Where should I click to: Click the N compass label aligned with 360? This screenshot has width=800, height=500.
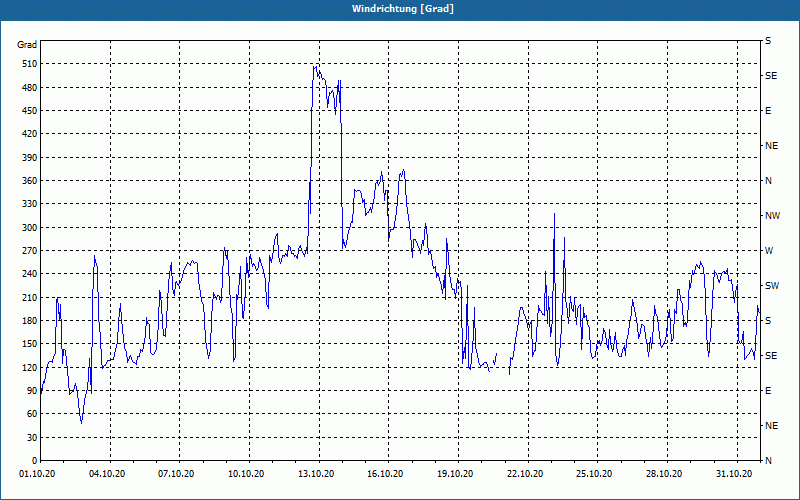[769, 181]
